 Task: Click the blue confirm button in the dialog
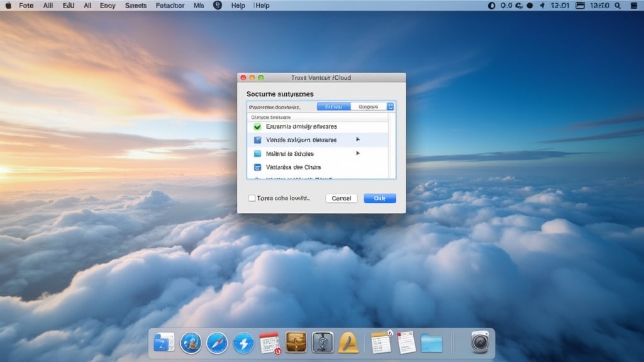(380, 198)
